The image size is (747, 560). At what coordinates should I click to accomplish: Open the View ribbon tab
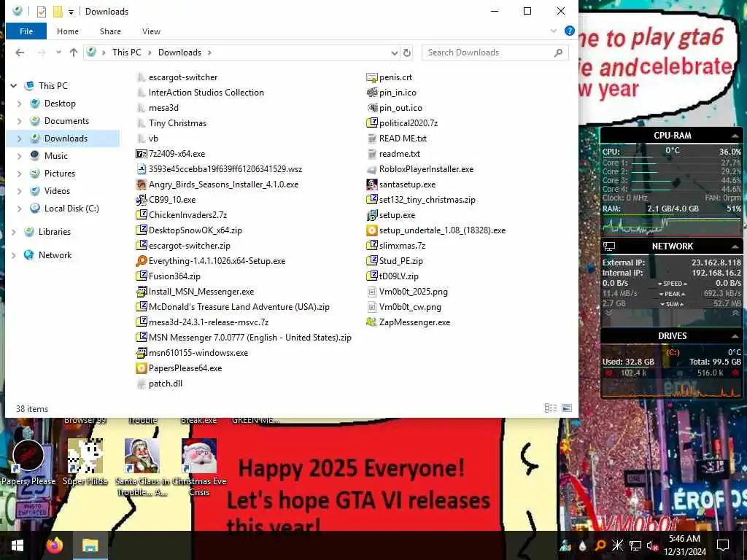click(x=151, y=31)
